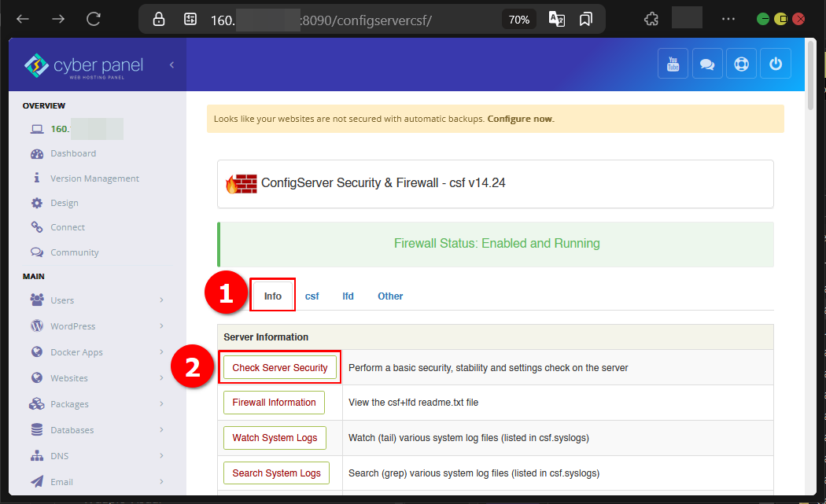Screen dimensions: 826x504
Task: Switch to the Other tab
Action: [x=390, y=296]
